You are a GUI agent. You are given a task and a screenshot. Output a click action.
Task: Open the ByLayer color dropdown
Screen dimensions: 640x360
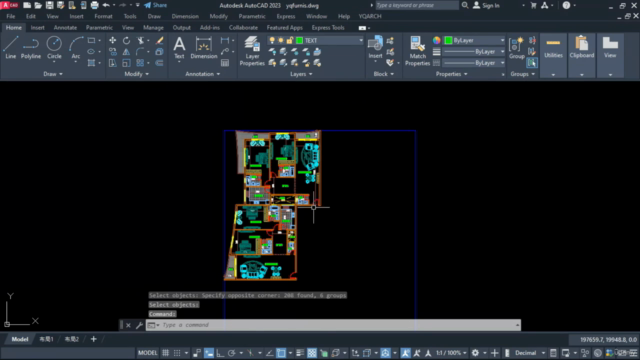coord(502,40)
